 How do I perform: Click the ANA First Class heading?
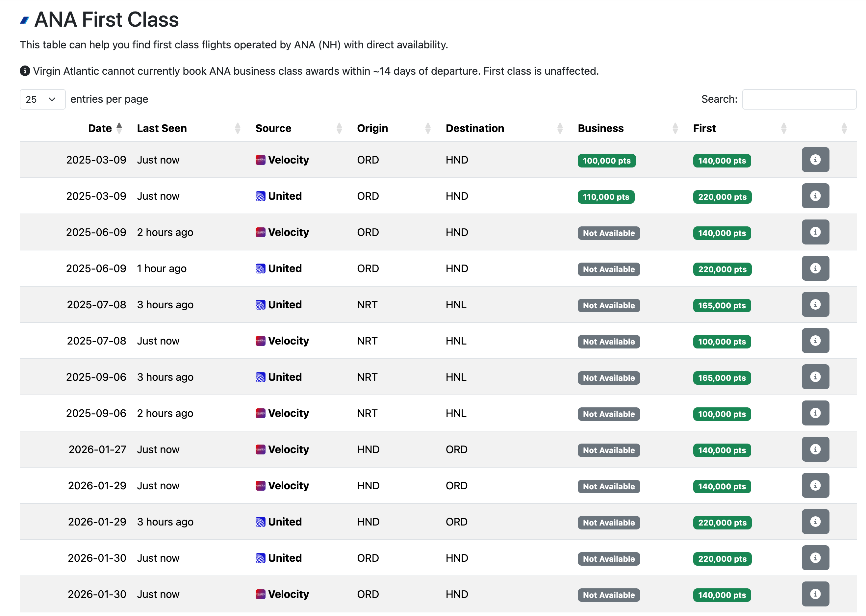click(106, 20)
